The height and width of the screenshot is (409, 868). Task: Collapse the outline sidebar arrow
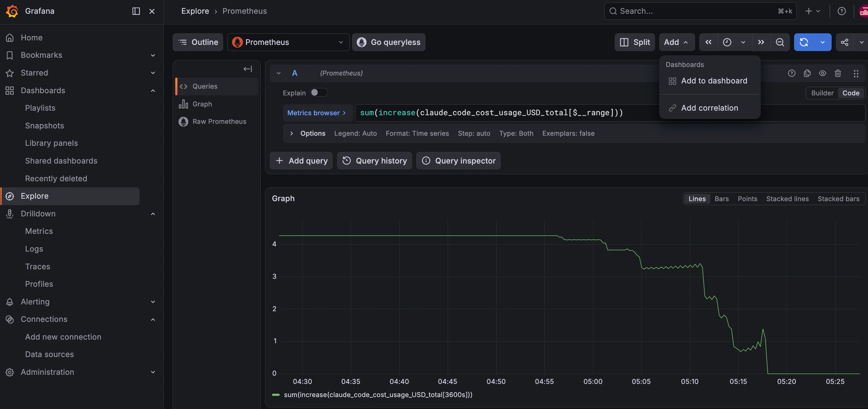248,69
